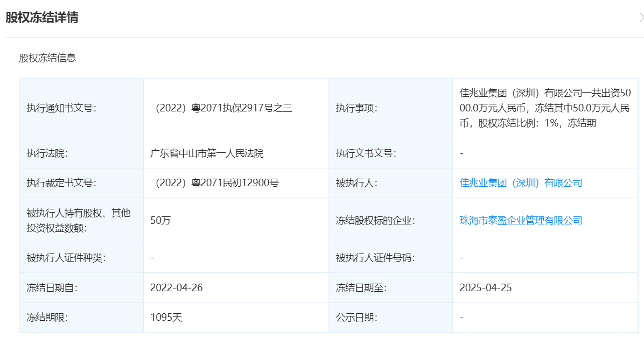Screen dimensions: 644x352
Task: Click the 执行文书文号 label cell
Action: click(x=366, y=153)
